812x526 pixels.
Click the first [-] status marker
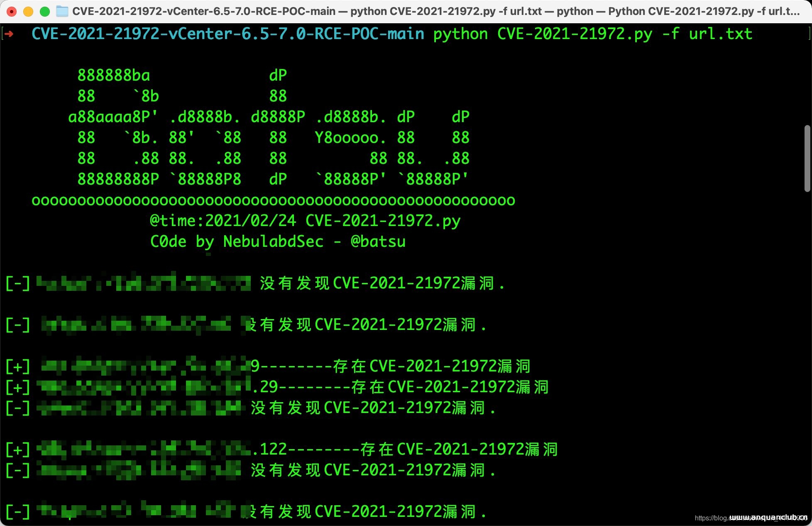(18, 283)
